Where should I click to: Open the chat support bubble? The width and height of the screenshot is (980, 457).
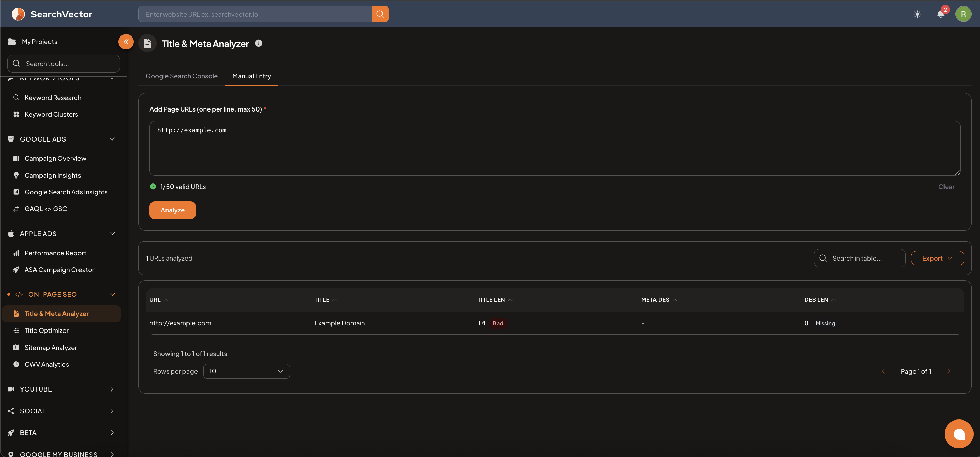click(959, 434)
